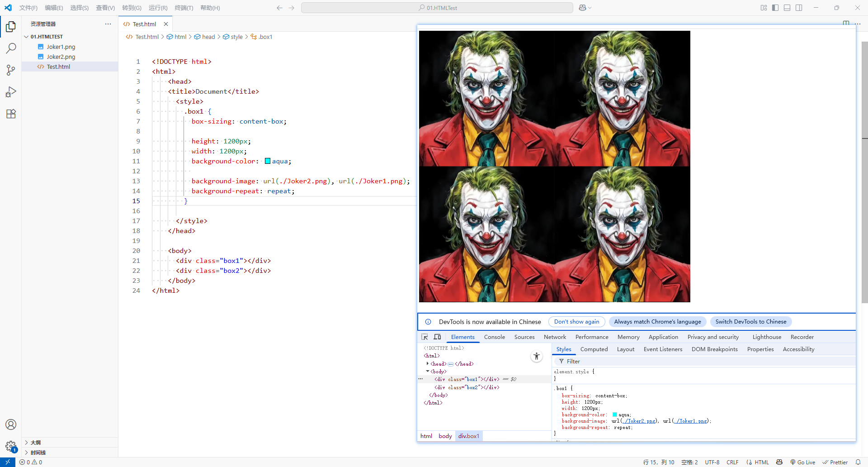Click Always match Chrome's language button
This screenshot has height=467, width=868.
click(x=657, y=322)
